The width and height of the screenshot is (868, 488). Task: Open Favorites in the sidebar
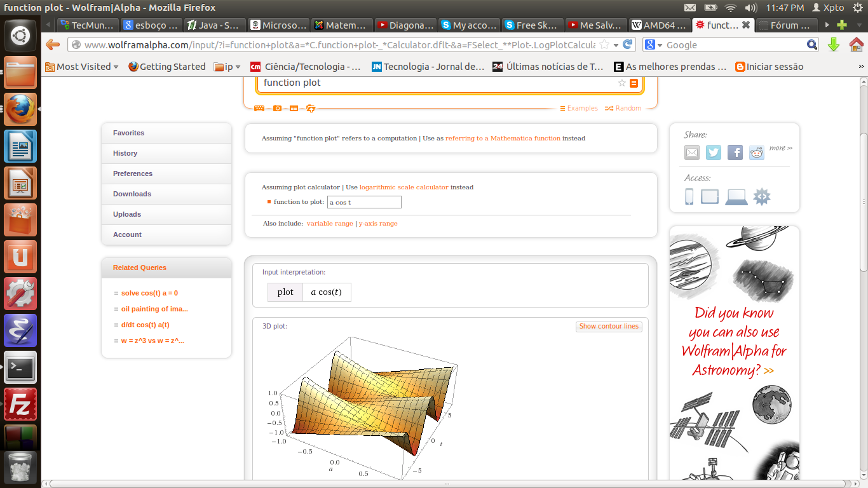(166, 133)
